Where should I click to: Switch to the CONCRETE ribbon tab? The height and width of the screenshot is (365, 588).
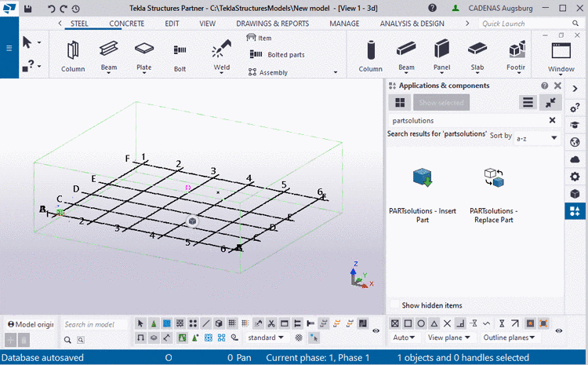pyautogui.click(x=126, y=24)
